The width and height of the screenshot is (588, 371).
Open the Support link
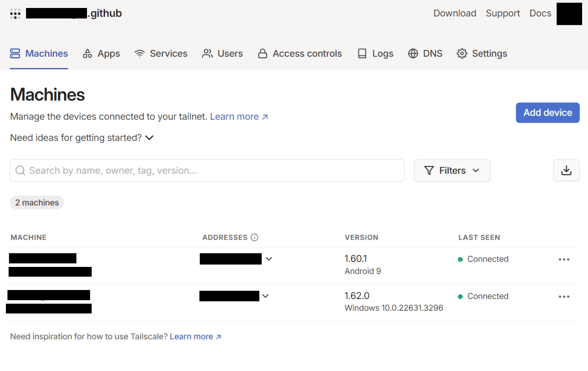tap(503, 13)
